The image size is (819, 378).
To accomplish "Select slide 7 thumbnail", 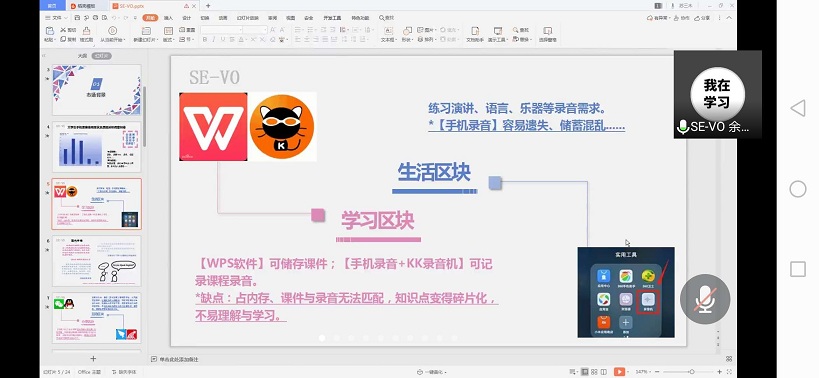I will [97, 318].
